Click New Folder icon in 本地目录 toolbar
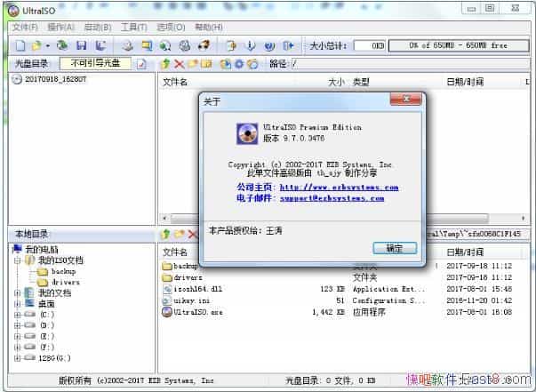The width and height of the screenshot is (536, 392). (x=180, y=234)
